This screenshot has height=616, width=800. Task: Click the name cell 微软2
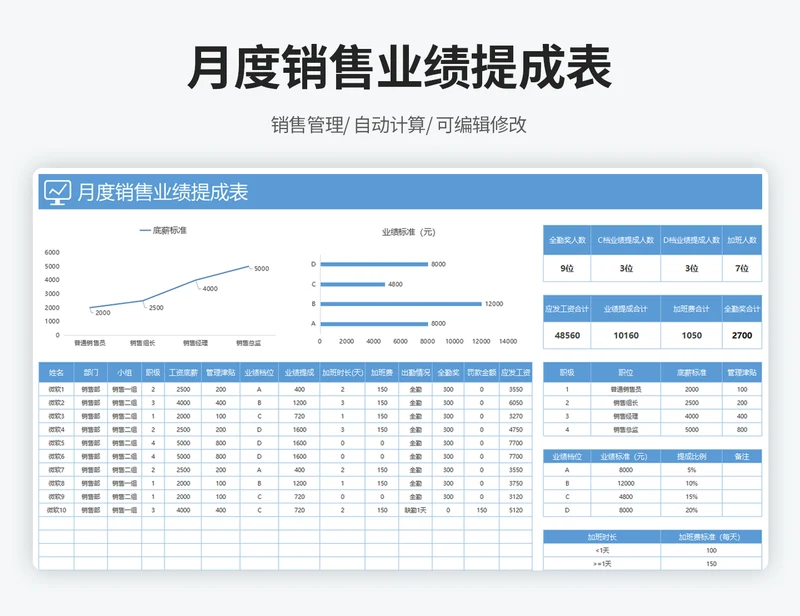pyautogui.click(x=56, y=403)
